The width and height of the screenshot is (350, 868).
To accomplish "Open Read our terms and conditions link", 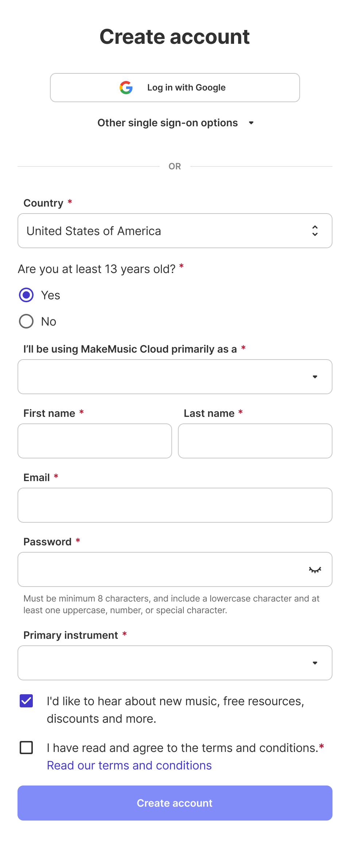I will [x=129, y=765].
